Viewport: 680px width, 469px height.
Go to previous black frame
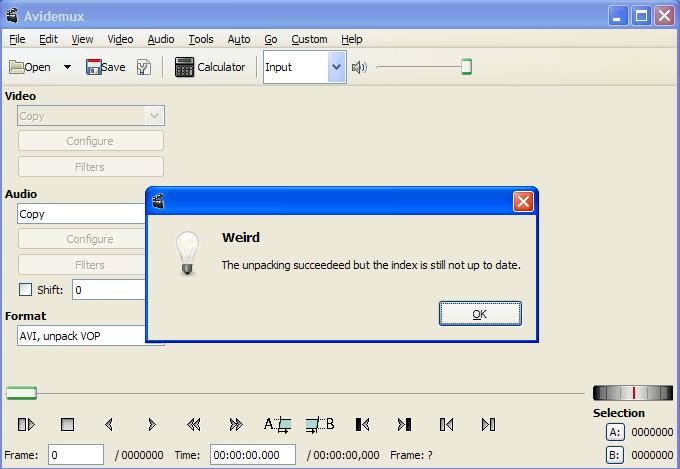pyautogui.click(x=362, y=424)
